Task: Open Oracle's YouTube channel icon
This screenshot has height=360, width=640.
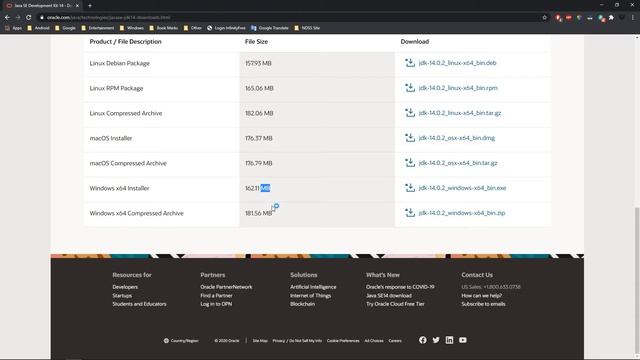Action: coord(463,340)
